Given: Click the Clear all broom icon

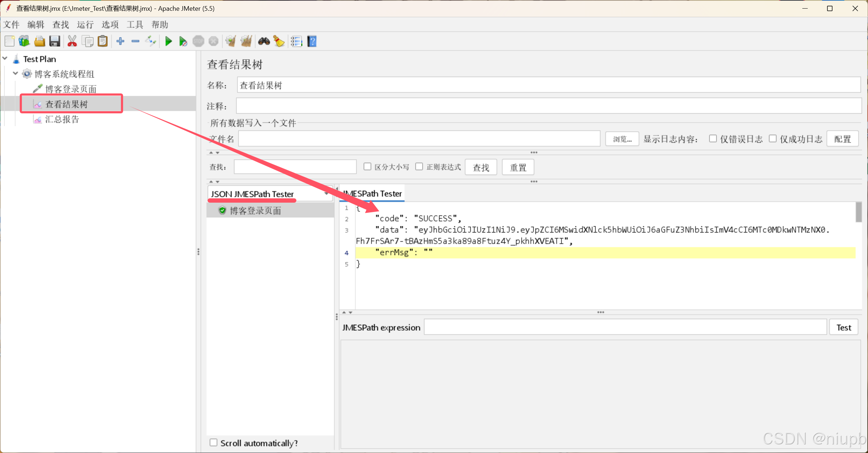Looking at the screenshot, I should (246, 41).
